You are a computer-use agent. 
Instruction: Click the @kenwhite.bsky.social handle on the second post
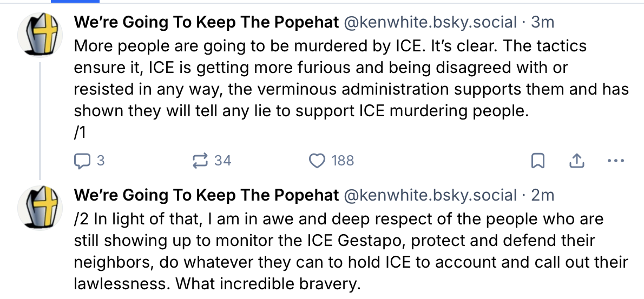(x=430, y=195)
